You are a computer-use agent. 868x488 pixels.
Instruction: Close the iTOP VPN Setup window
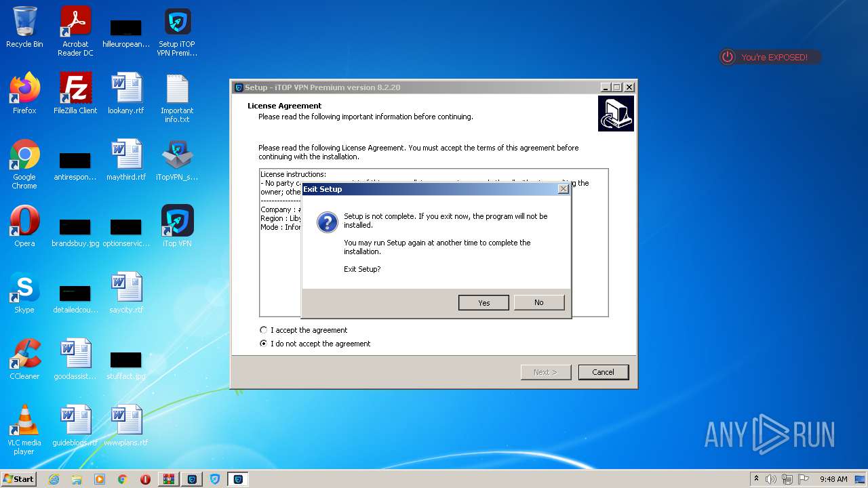pos(629,87)
